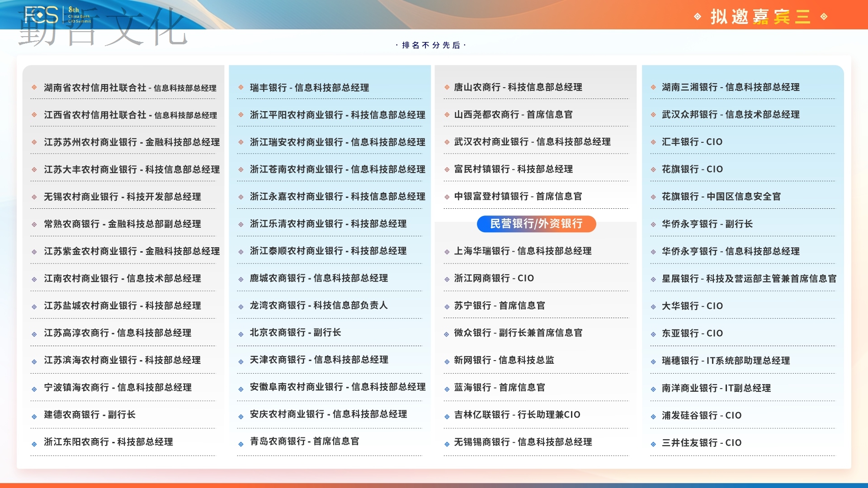Click 安徽阜南农村商业银行 - 信息科技部总经理
The width and height of the screenshot is (868, 488).
pyautogui.click(x=338, y=387)
